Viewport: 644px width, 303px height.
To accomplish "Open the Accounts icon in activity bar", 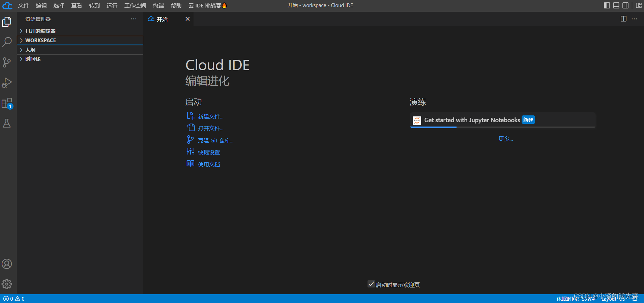I will pyautogui.click(x=7, y=264).
